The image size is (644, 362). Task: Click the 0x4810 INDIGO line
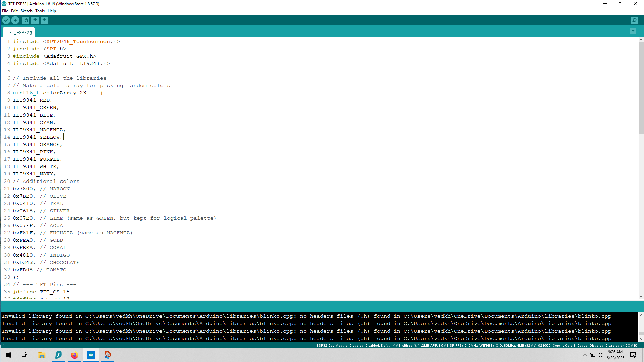point(41,255)
